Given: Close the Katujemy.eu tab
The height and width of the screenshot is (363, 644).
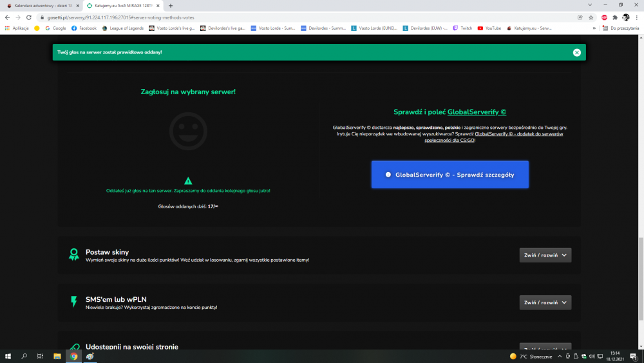Looking at the screenshot, I should pos(158,6).
